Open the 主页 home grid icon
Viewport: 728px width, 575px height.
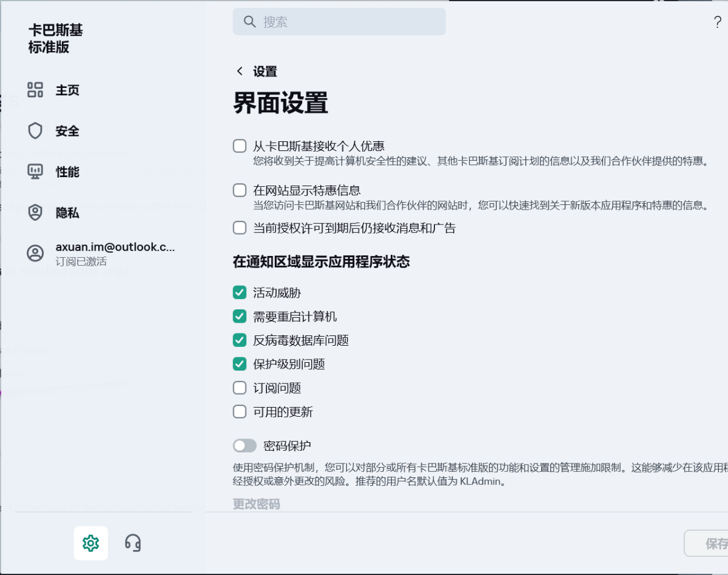point(35,90)
